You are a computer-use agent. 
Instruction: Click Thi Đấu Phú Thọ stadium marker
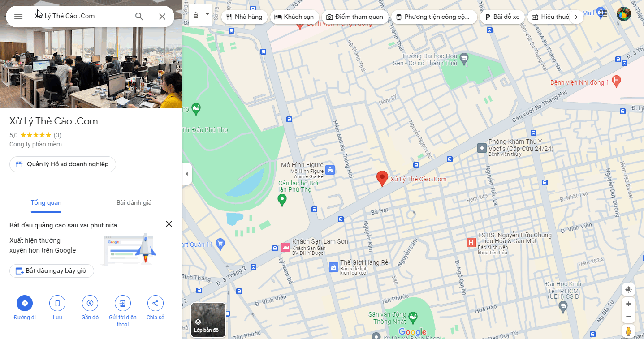pos(196,108)
